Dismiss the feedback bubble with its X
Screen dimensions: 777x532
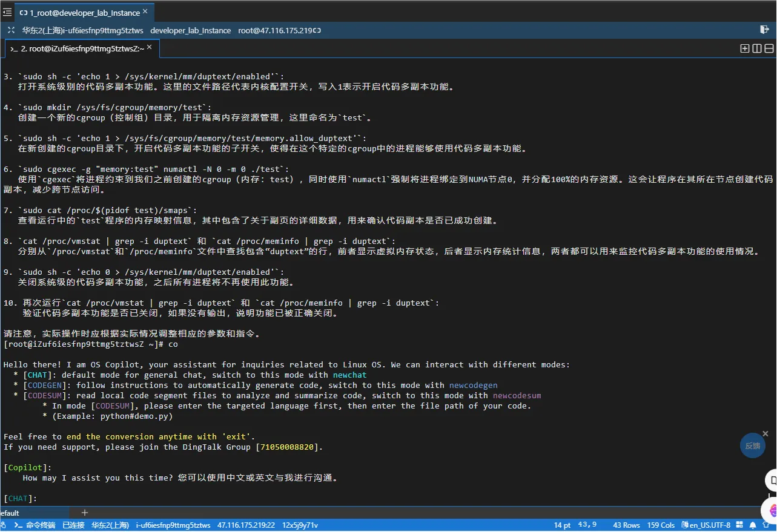click(x=765, y=433)
